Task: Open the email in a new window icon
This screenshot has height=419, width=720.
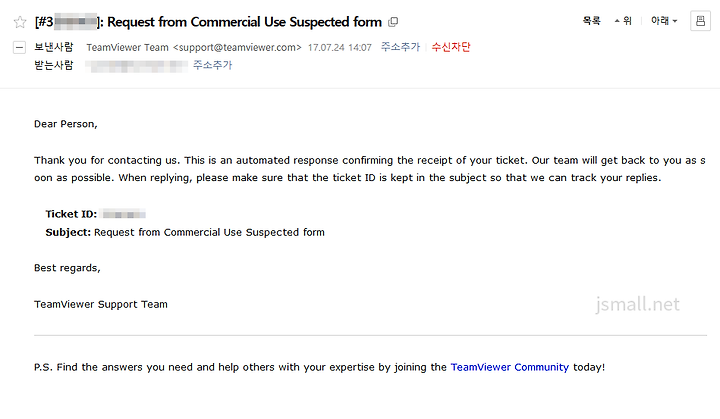Action: (393, 22)
